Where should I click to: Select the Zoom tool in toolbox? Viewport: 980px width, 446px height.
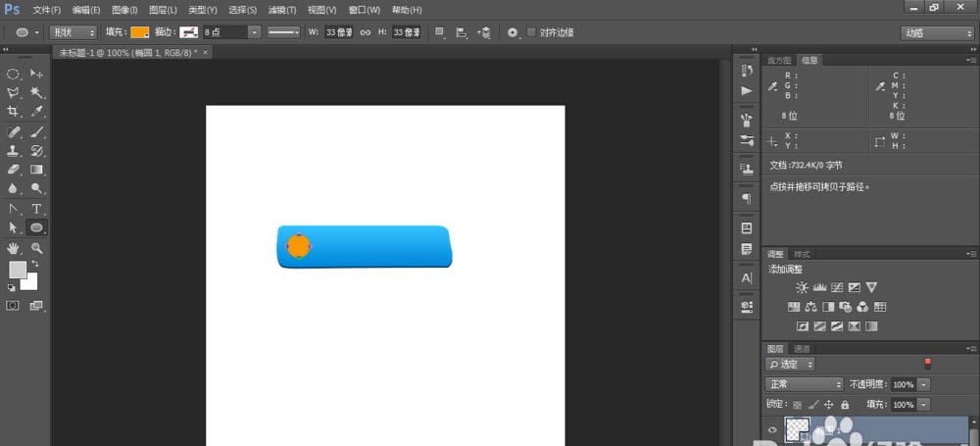tap(37, 248)
